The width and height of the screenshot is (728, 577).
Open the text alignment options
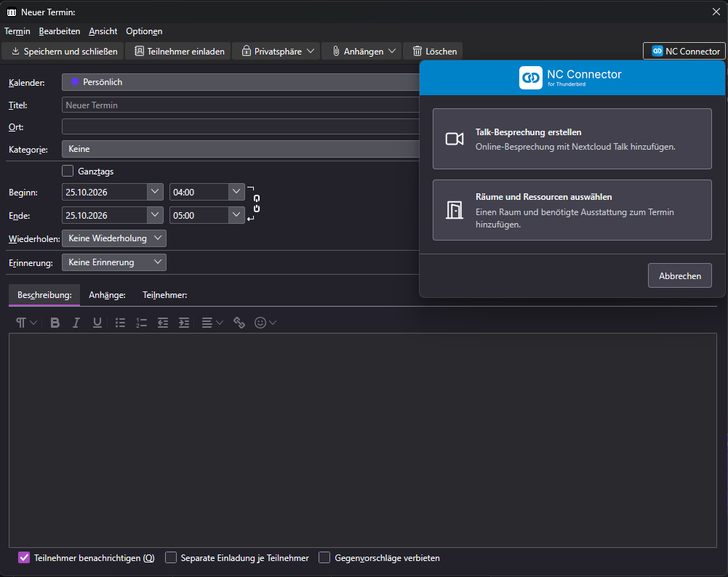(212, 323)
